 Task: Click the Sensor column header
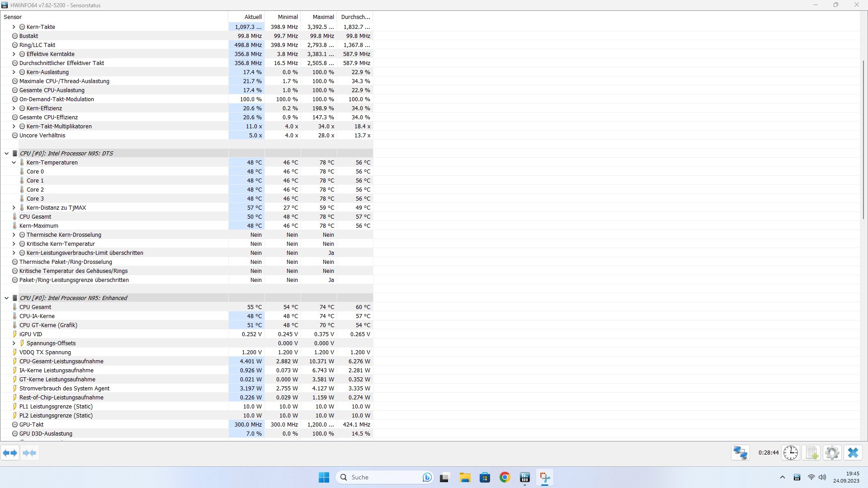click(114, 17)
